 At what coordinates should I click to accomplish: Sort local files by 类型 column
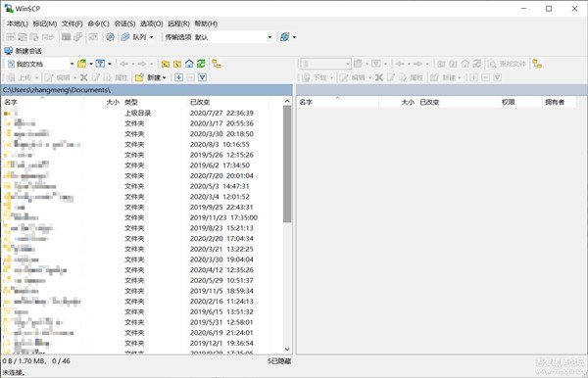pos(155,102)
